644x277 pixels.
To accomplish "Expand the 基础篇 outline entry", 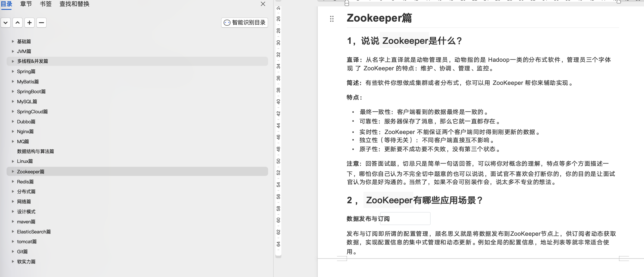I will (13, 41).
